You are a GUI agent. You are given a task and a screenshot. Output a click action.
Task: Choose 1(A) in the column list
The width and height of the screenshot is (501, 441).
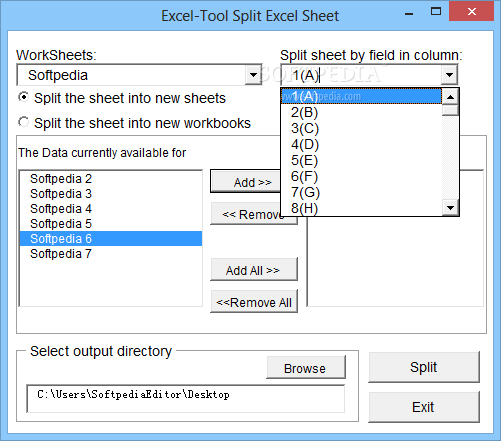tap(361, 96)
